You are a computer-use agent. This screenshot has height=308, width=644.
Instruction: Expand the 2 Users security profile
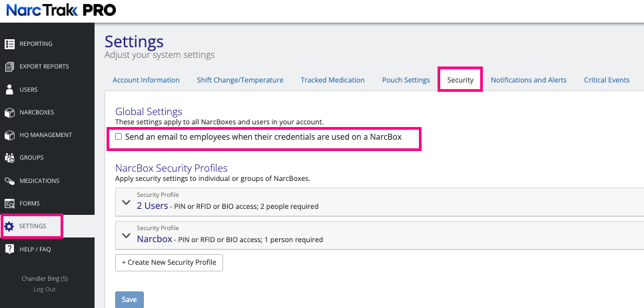(126, 202)
